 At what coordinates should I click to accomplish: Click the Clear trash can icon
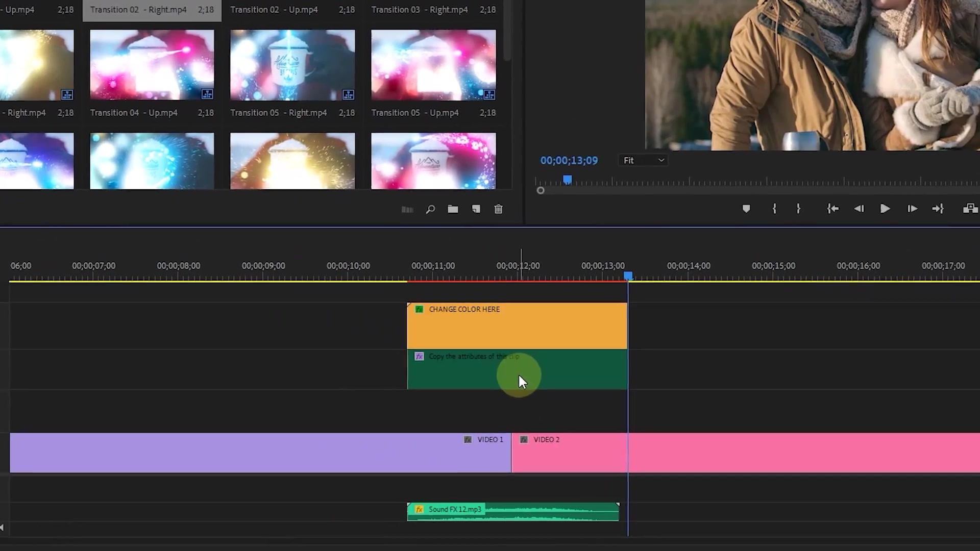pyautogui.click(x=499, y=209)
